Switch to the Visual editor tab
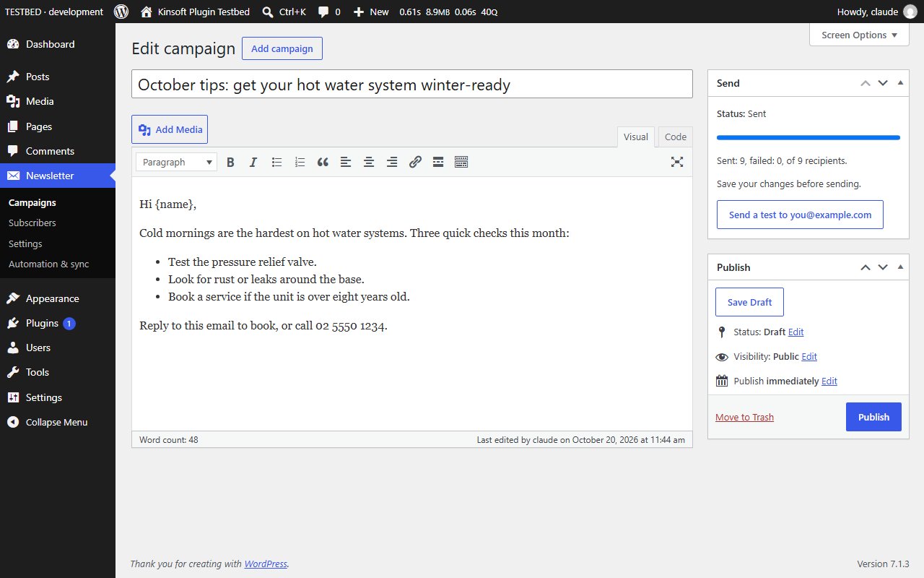Viewport: 924px width, 578px height. click(636, 137)
